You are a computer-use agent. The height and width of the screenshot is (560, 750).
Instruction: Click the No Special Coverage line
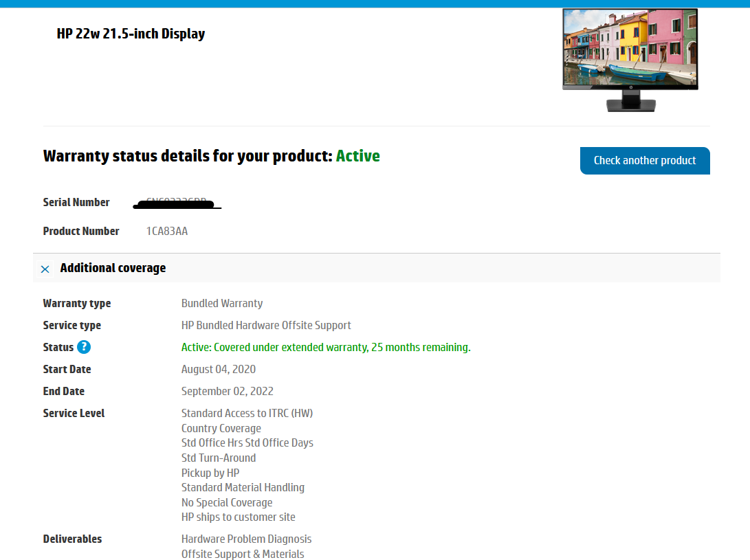pyautogui.click(x=227, y=502)
